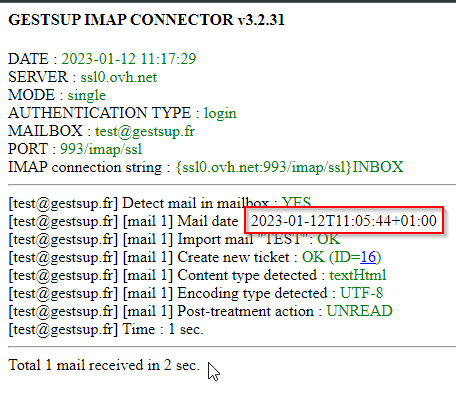Click the GESTSUP IMAP CONNECTOR v3.2.31 heading
Viewport: 456px width, 407px height.
[x=146, y=20]
